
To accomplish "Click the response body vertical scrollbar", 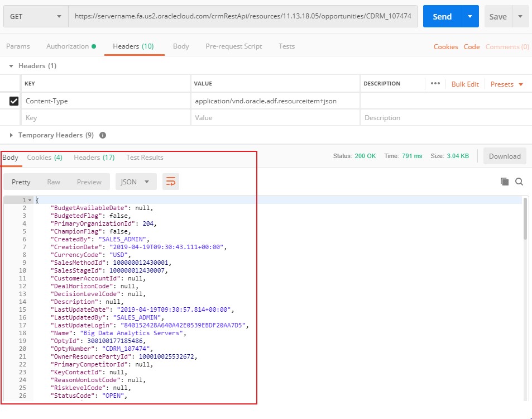I will (525, 219).
